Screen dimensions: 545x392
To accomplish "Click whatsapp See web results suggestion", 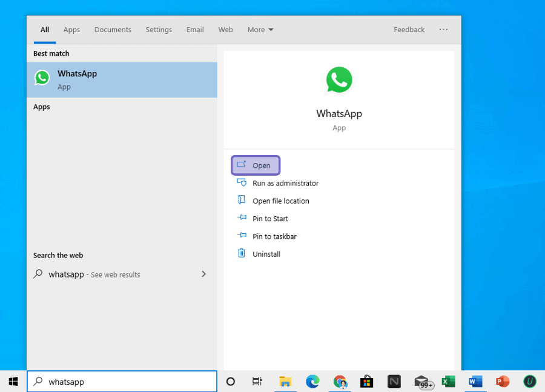I will tap(122, 274).
